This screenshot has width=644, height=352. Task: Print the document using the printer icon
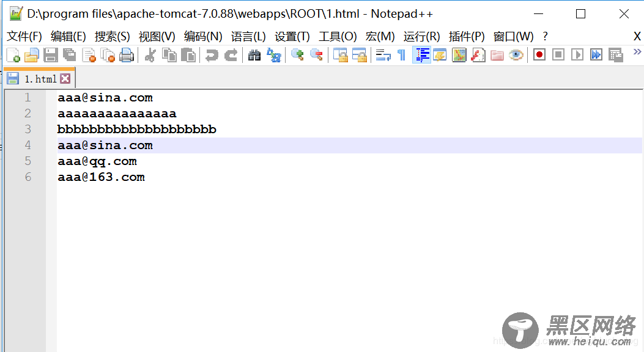[127, 55]
